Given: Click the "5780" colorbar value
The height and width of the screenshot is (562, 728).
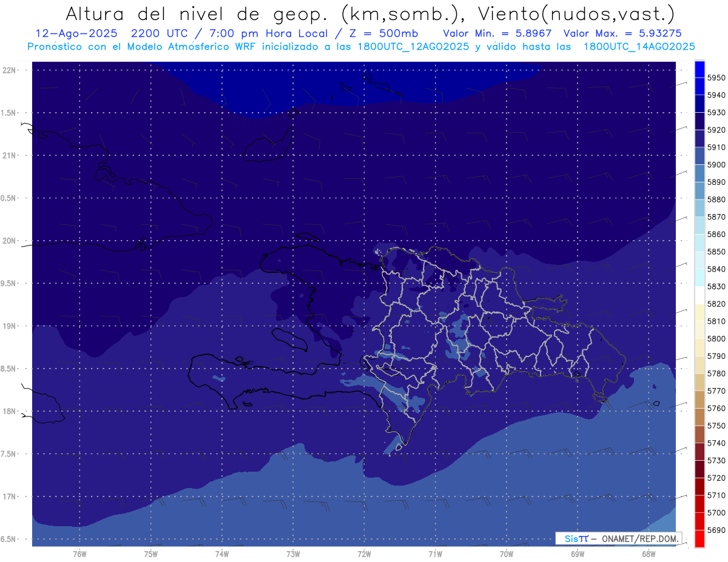Looking at the screenshot, I should point(716,373).
